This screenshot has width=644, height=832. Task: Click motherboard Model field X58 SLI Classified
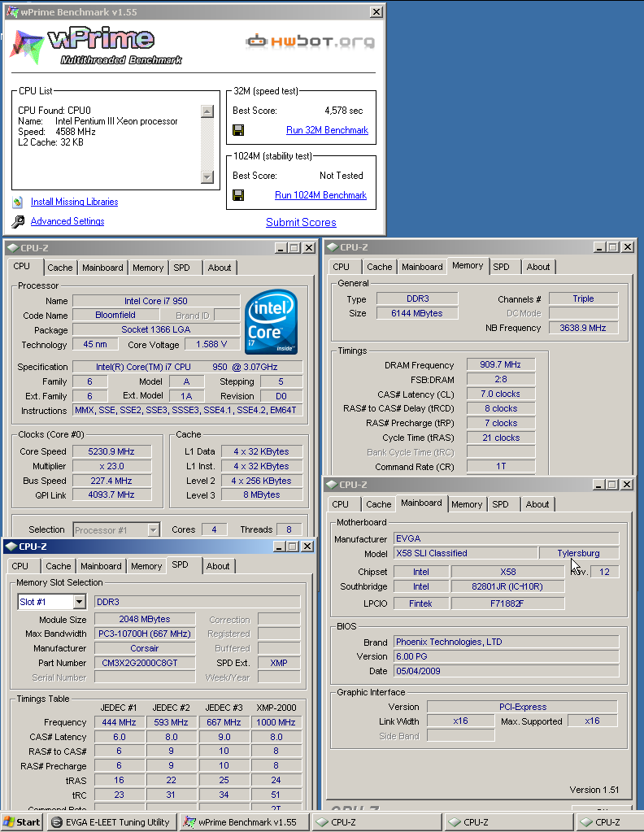pyautogui.click(x=465, y=553)
